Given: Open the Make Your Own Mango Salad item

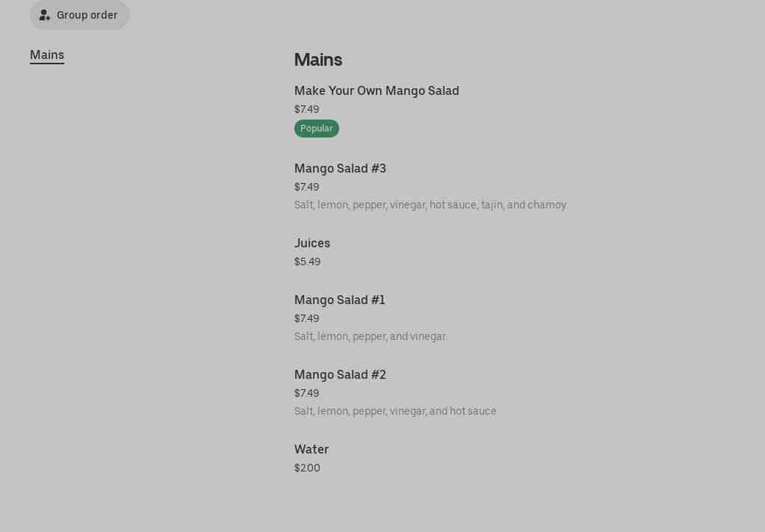Looking at the screenshot, I should [377, 90].
